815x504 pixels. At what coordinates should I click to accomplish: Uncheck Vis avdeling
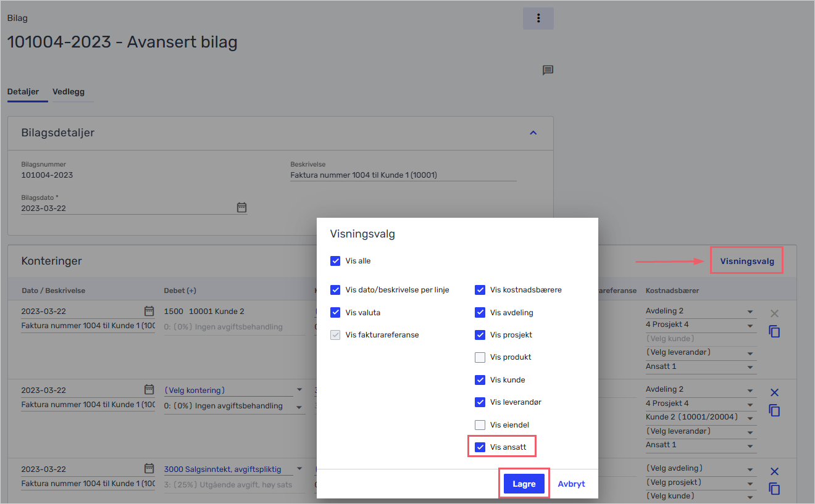pyautogui.click(x=480, y=313)
